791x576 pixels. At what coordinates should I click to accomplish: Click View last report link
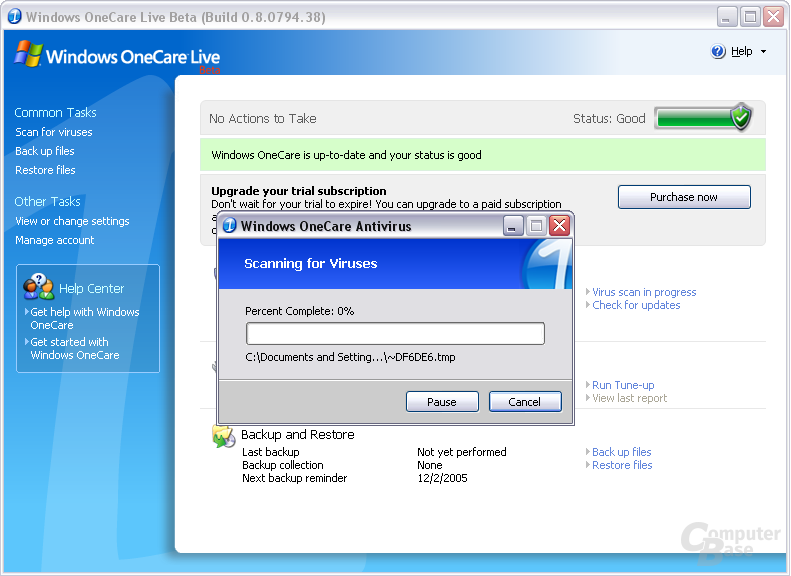click(x=629, y=398)
